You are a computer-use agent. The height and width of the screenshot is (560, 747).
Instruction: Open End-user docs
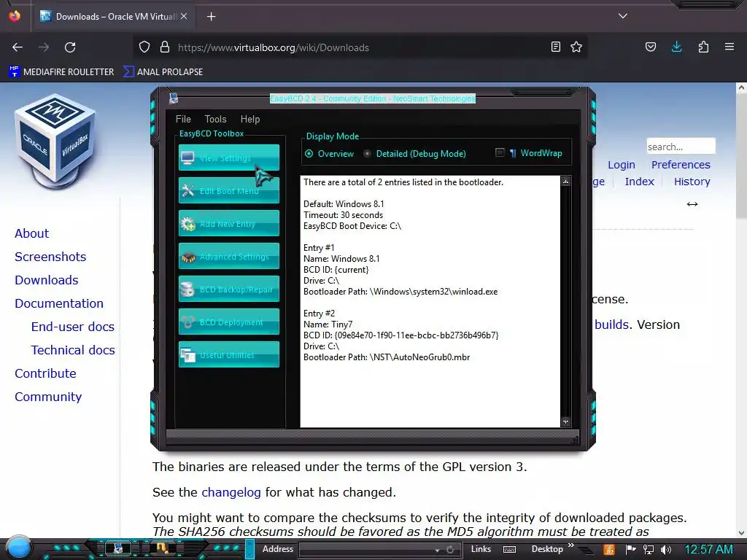pos(72,327)
